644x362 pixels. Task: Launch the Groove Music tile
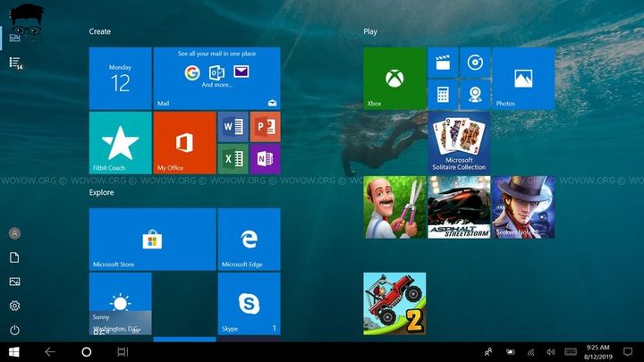tap(474, 63)
